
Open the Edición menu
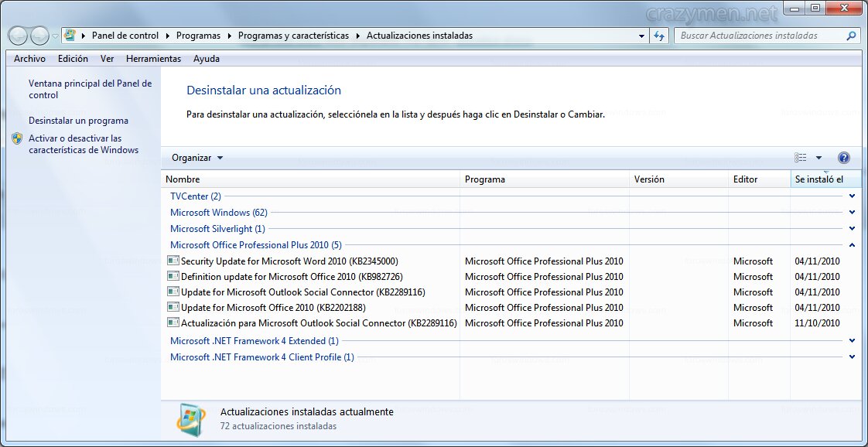click(73, 59)
